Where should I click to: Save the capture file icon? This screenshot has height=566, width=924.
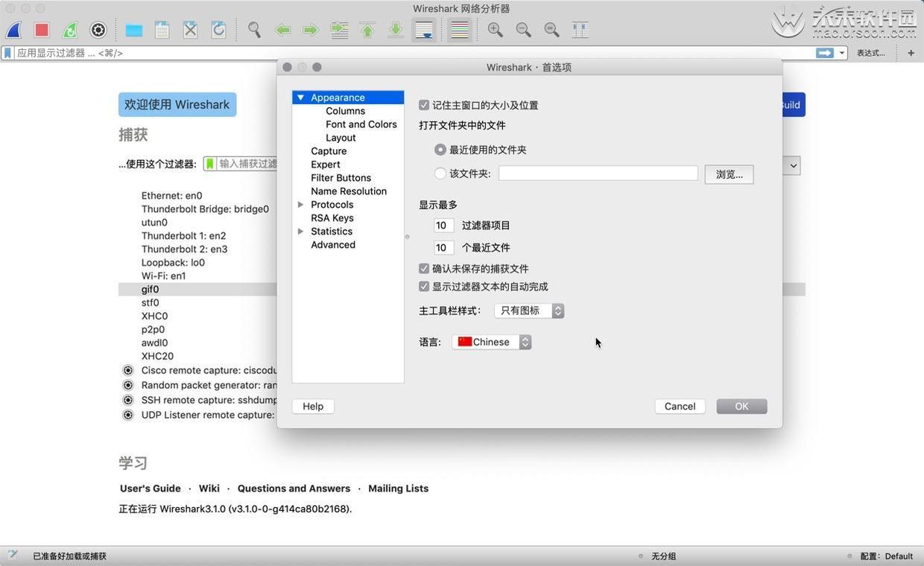(x=162, y=30)
